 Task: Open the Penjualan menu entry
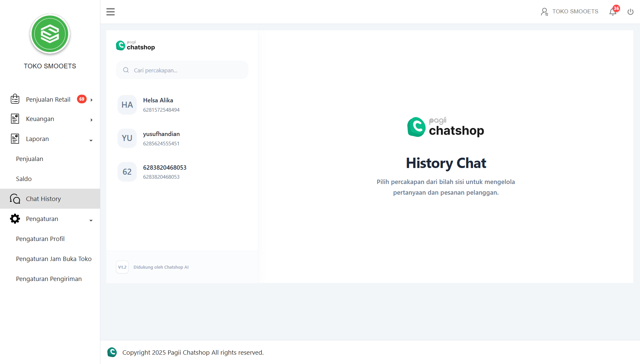tap(29, 159)
